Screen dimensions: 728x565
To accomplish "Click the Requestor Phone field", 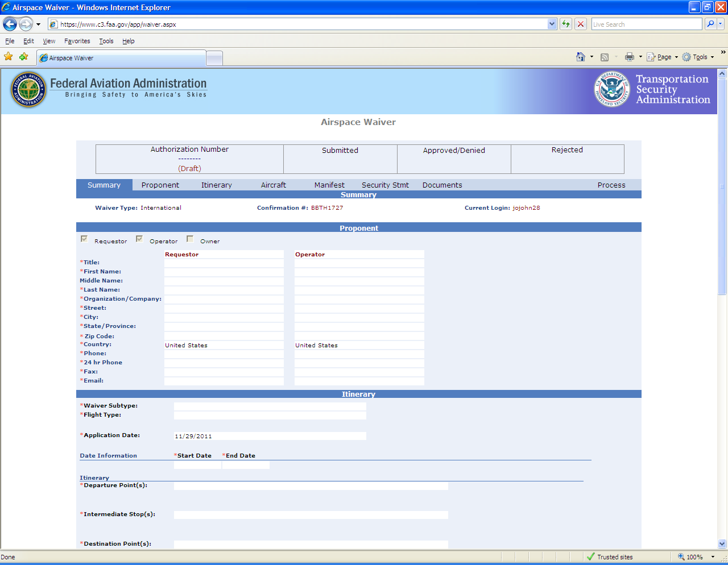I will 224,354.
